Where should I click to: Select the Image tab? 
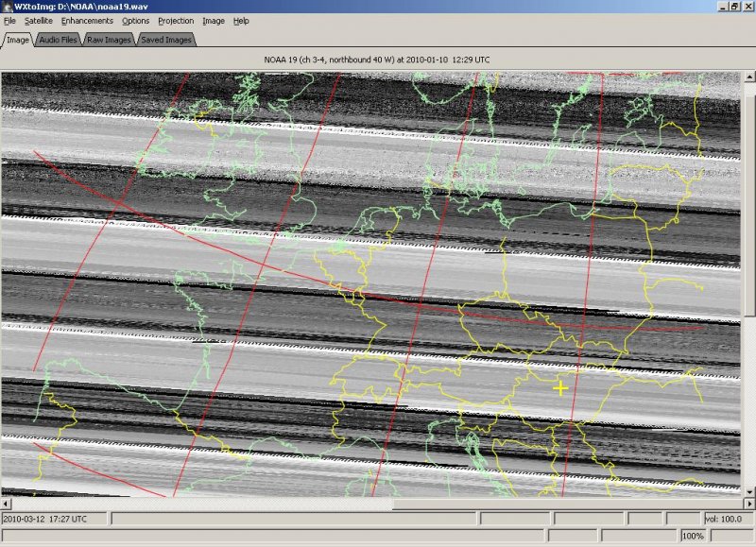tap(18, 40)
